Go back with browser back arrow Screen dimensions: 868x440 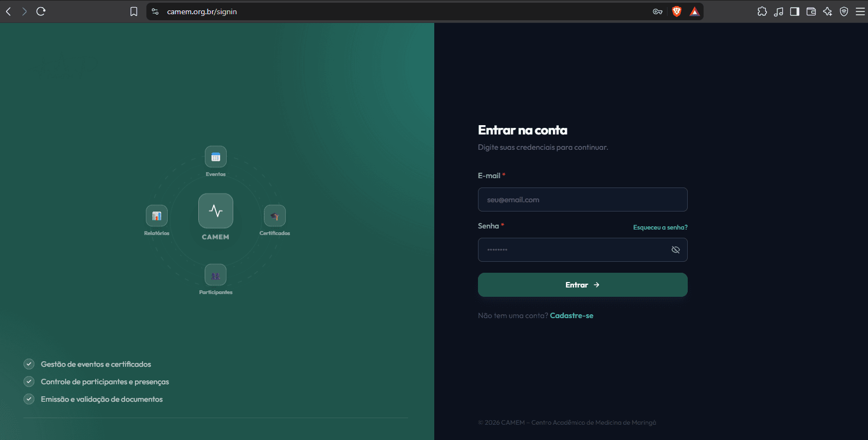(8, 11)
